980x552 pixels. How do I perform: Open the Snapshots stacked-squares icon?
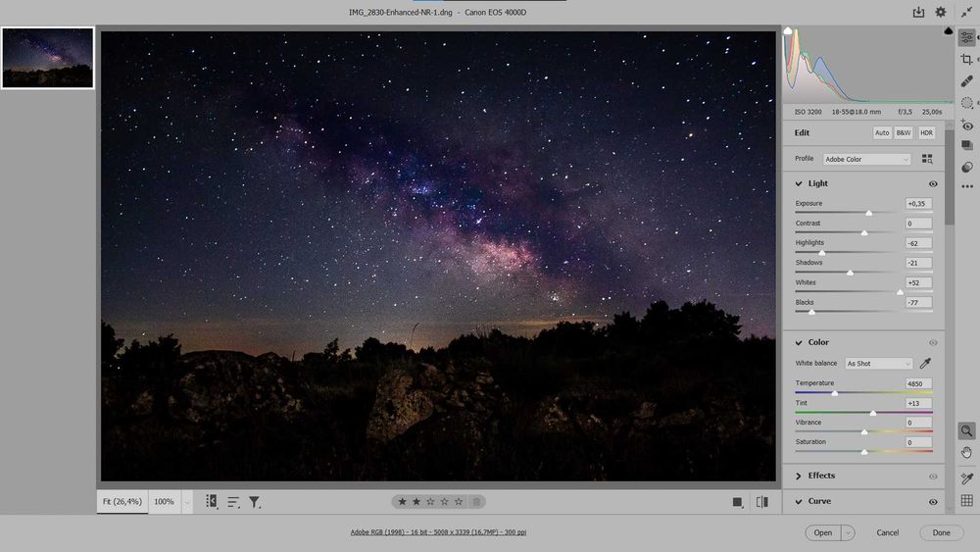click(x=967, y=146)
